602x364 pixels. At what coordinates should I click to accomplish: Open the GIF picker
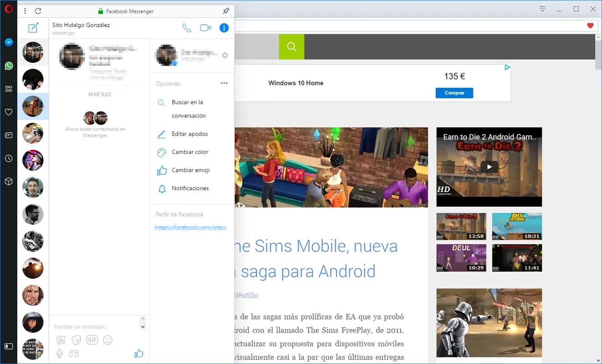92,340
